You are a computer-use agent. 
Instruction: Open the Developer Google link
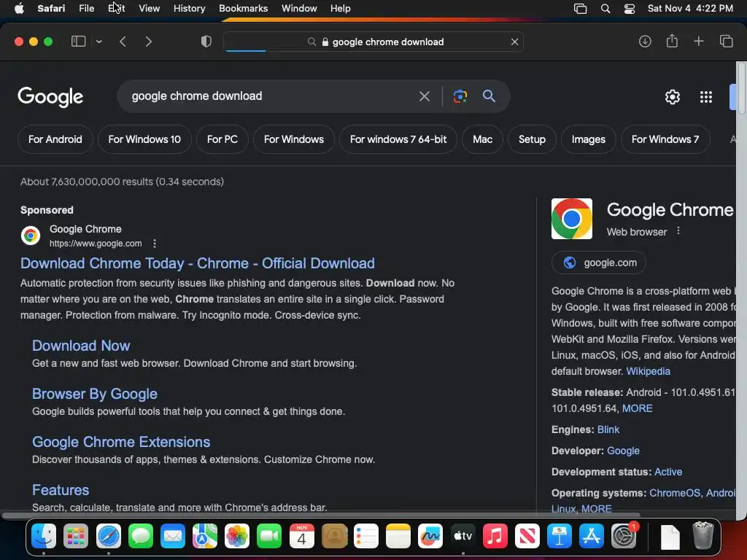(x=623, y=451)
